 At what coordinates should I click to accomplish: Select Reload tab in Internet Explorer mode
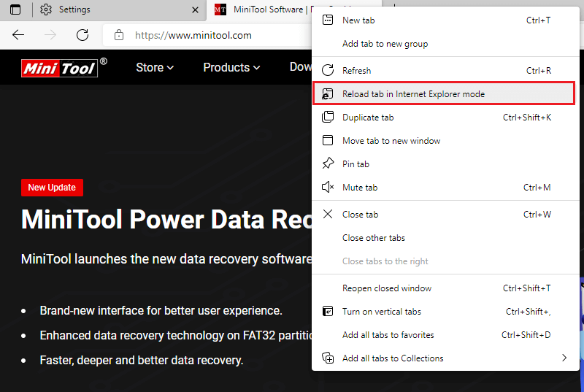[413, 94]
